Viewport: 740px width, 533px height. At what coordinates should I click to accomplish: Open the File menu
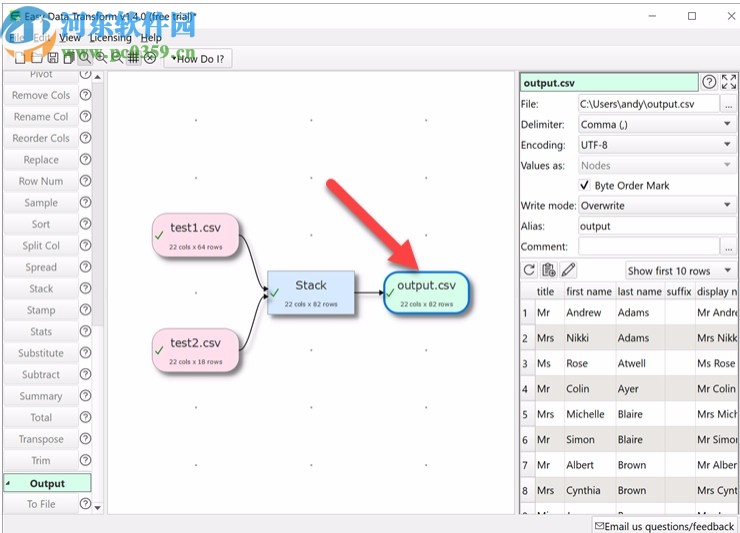(x=17, y=37)
